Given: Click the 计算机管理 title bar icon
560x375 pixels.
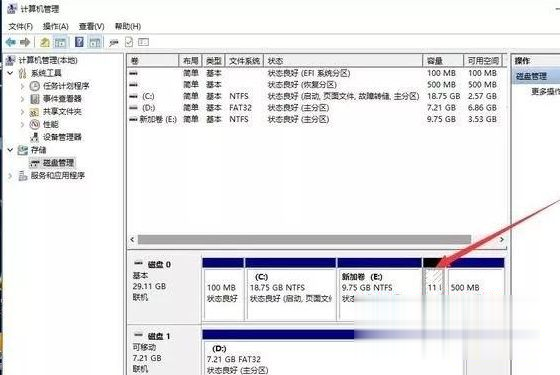Looking at the screenshot, I should (x=12, y=9).
